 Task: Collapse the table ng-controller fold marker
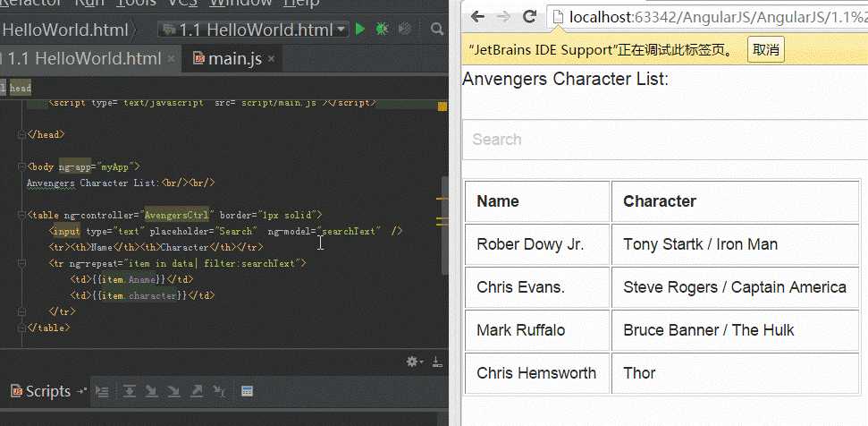[x=22, y=215]
